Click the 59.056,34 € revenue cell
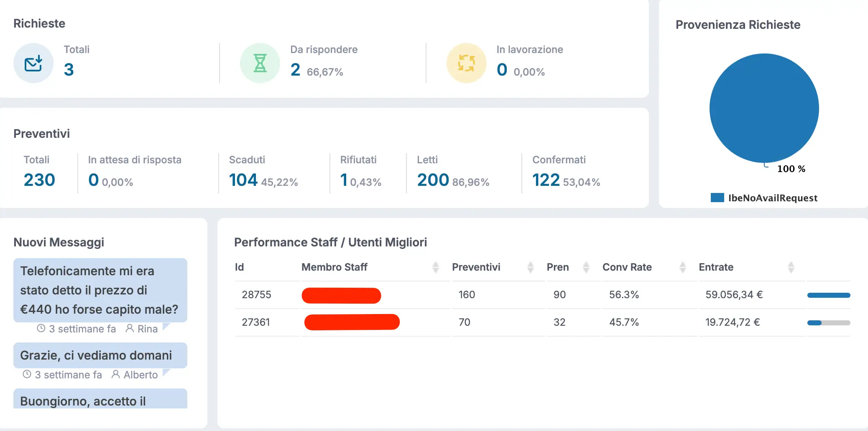The image size is (868, 431). pyautogui.click(x=734, y=295)
